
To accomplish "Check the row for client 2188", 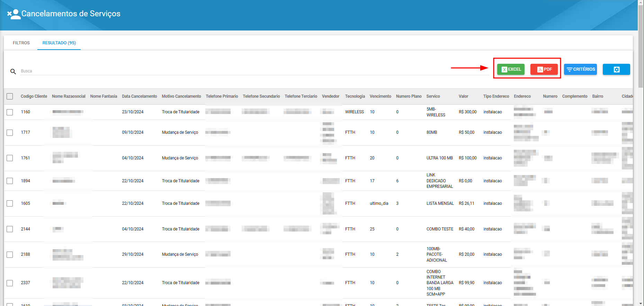I will pos(10,255).
